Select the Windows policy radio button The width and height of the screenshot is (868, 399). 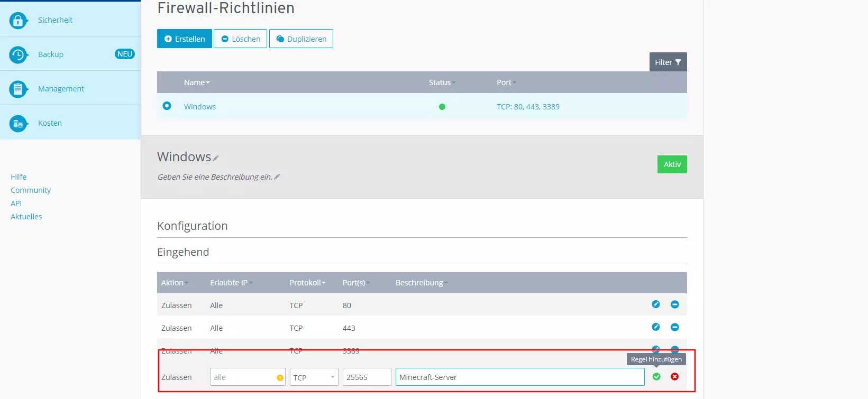click(x=167, y=106)
